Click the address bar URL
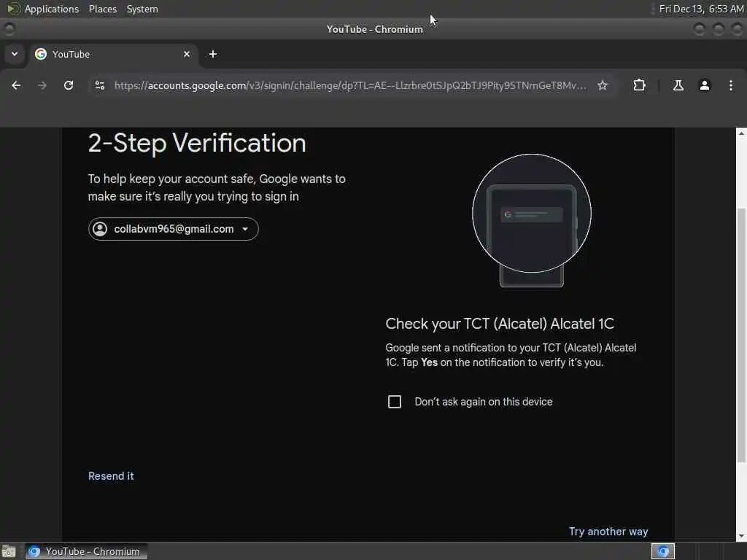The width and height of the screenshot is (747, 560). click(x=350, y=85)
